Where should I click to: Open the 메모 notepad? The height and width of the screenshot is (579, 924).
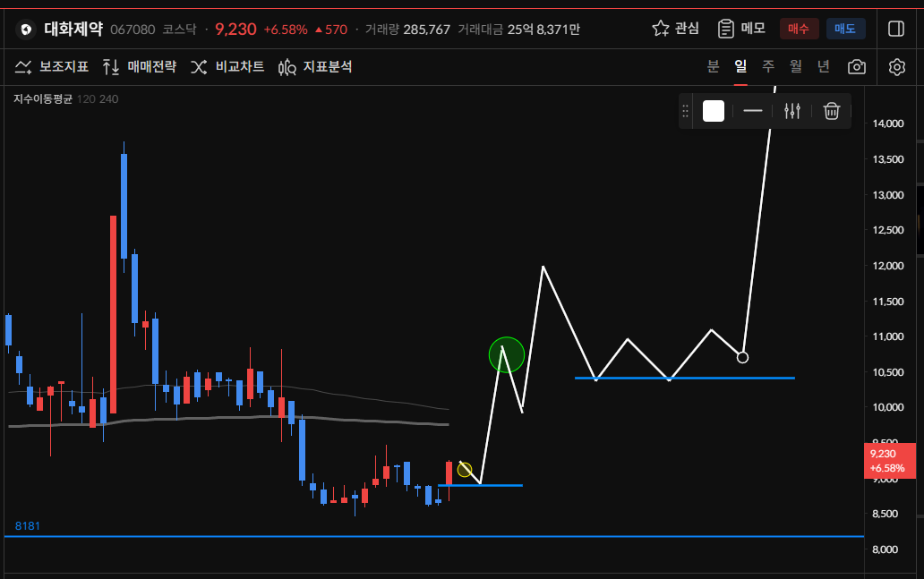click(x=741, y=29)
